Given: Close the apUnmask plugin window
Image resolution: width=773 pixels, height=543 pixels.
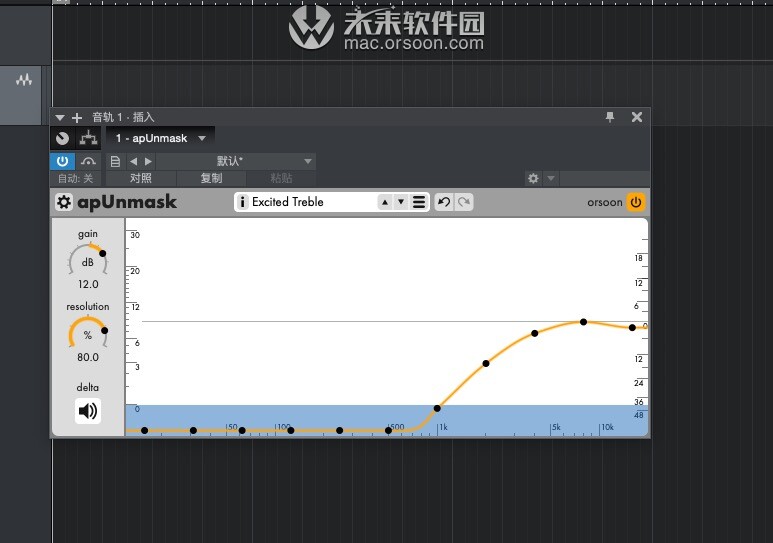Looking at the screenshot, I should click(637, 117).
